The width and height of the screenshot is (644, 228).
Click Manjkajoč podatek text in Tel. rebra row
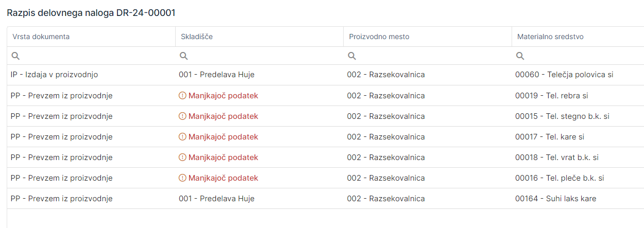[x=223, y=95]
